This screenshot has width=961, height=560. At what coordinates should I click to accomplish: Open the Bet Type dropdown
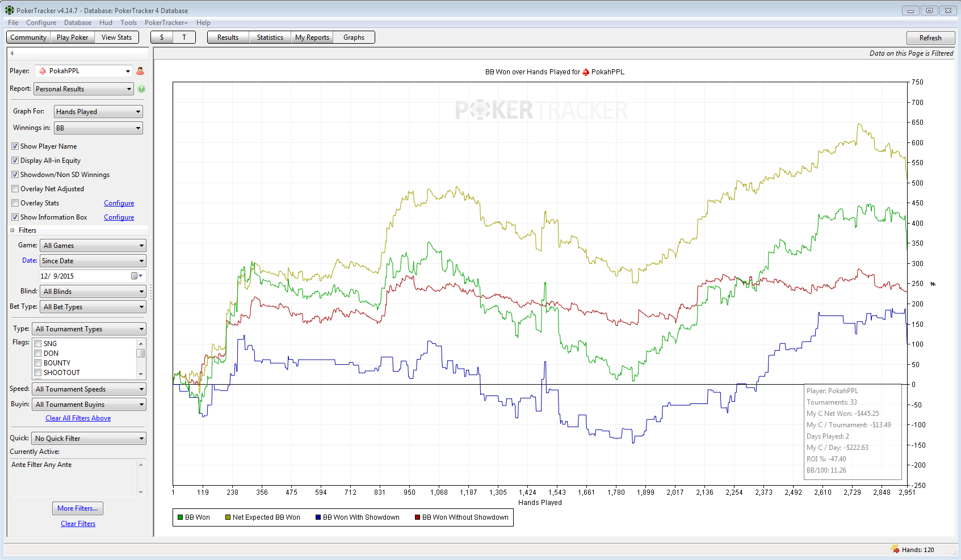tap(93, 307)
